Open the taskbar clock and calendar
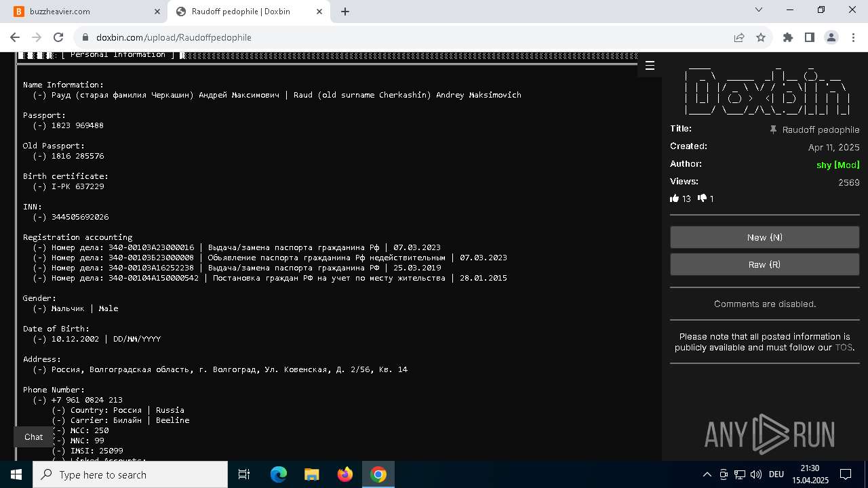The width and height of the screenshot is (868, 488). coord(810,474)
